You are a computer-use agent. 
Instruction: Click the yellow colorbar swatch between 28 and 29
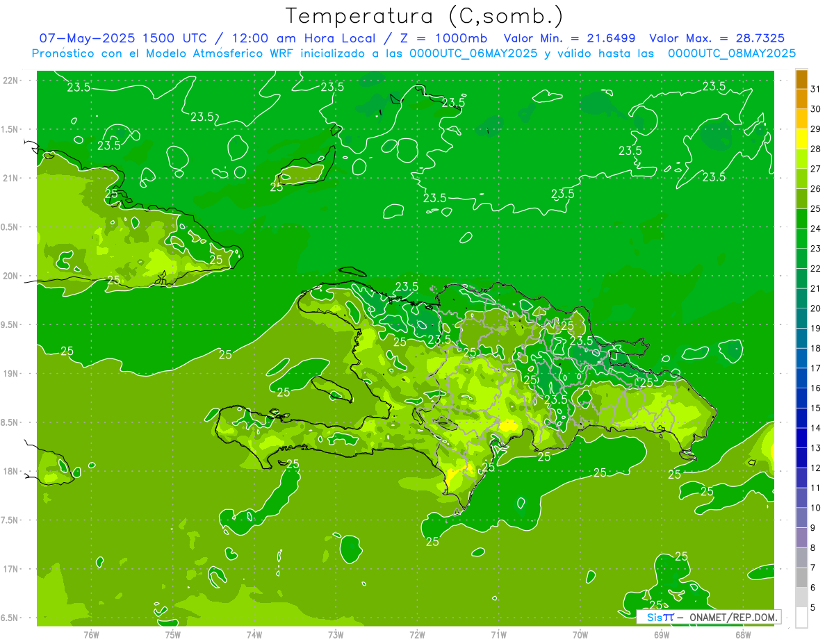point(801,139)
